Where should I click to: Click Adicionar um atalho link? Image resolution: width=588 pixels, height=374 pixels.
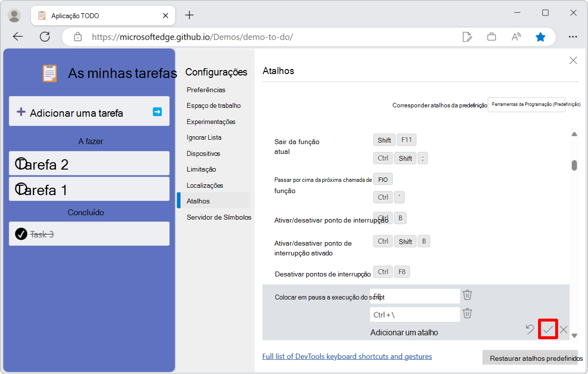(x=404, y=332)
